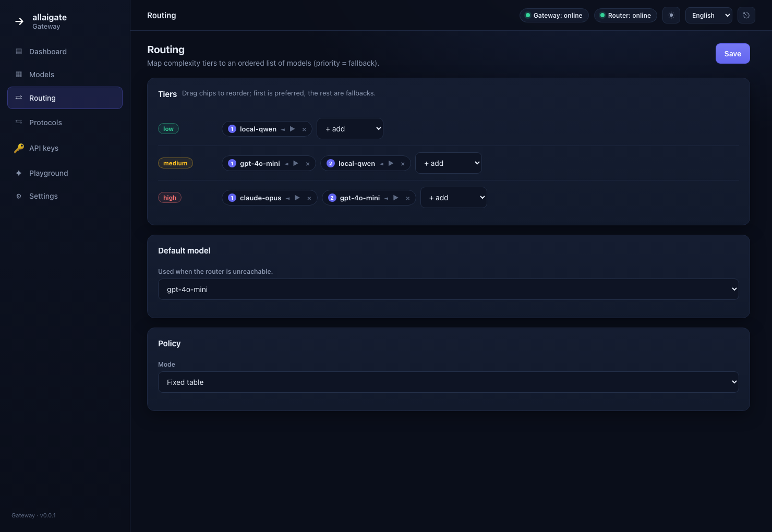Move medium tier gpt-4o-mini chip right
772x532 pixels.
296,163
